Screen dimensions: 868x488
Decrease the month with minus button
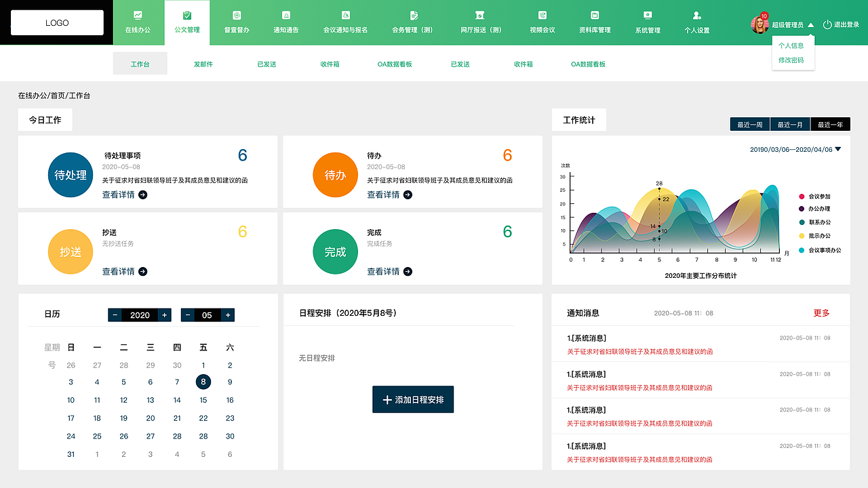point(188,315)
